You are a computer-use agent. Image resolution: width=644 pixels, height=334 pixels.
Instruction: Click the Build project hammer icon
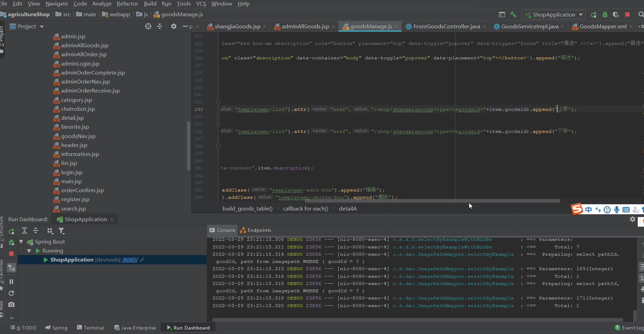coord(513,14)
